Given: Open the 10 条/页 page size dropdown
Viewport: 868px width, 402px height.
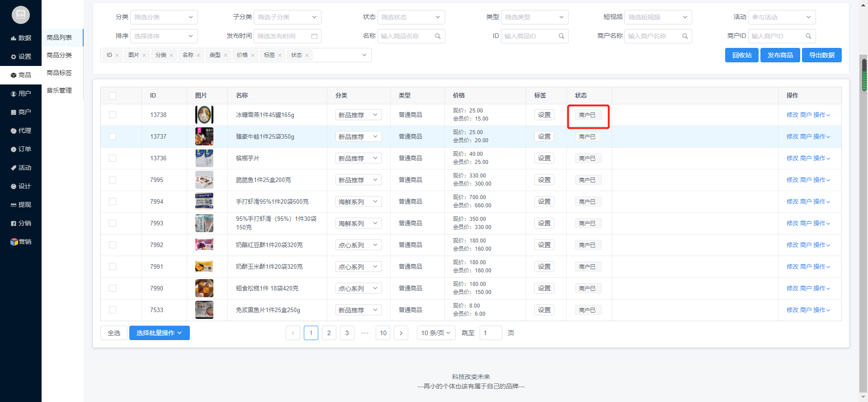Looking at the screenshot, I should tap(436, 333).
